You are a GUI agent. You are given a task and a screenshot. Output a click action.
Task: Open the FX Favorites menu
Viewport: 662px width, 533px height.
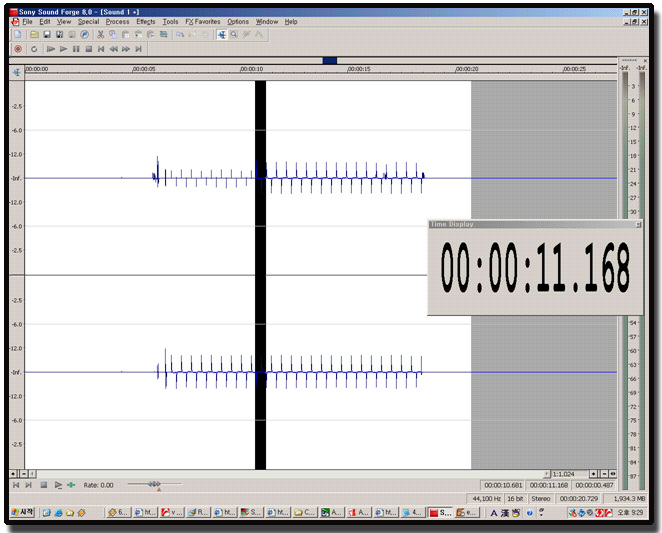pyautogui.click(x=203, y=22)
